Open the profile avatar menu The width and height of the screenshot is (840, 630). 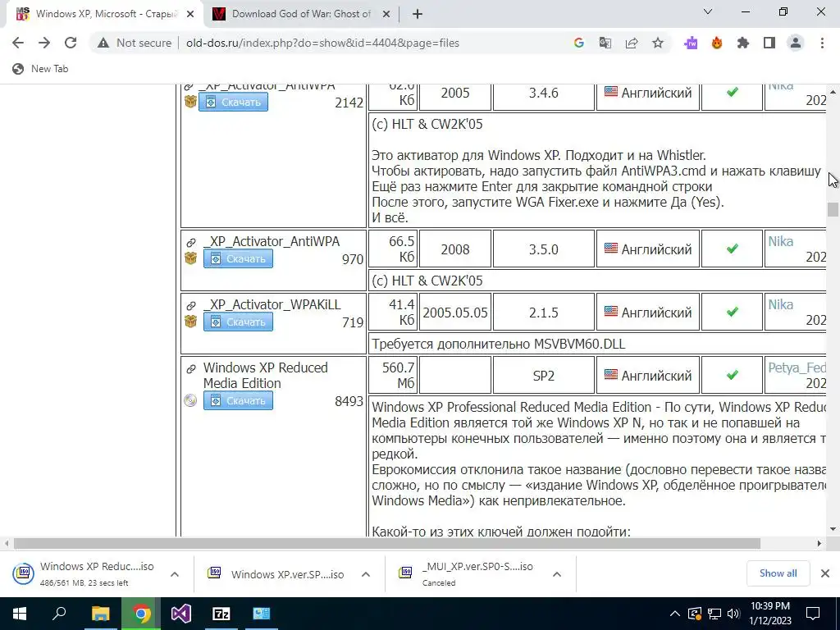pyautogui.click(x=796, y=43)
